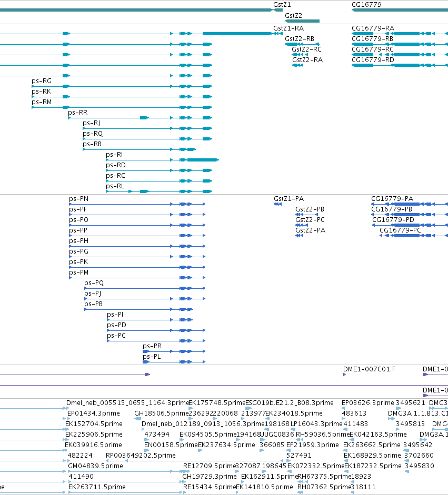Select EST GH18506.5prime
The width and height of the screenshot is (448, 495).
point(162,413)
